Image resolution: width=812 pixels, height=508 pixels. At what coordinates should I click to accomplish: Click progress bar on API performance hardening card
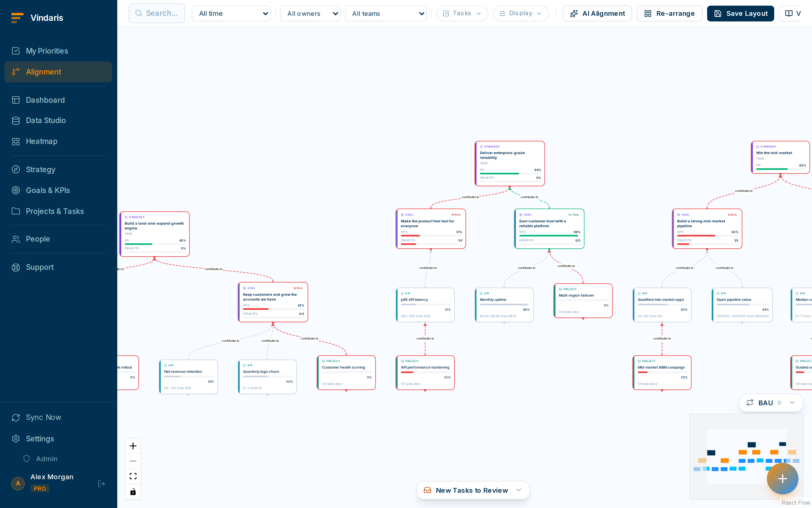tap(425, 372)
